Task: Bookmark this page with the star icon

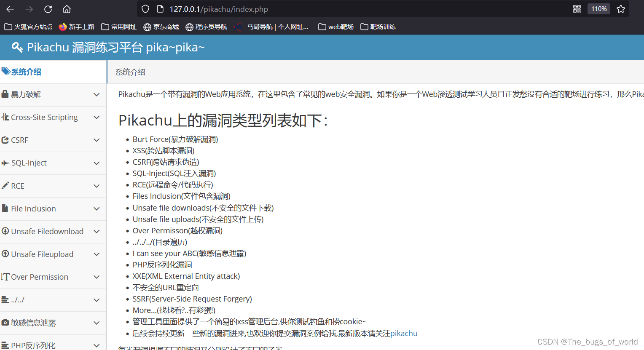Action: click(621, 9)
